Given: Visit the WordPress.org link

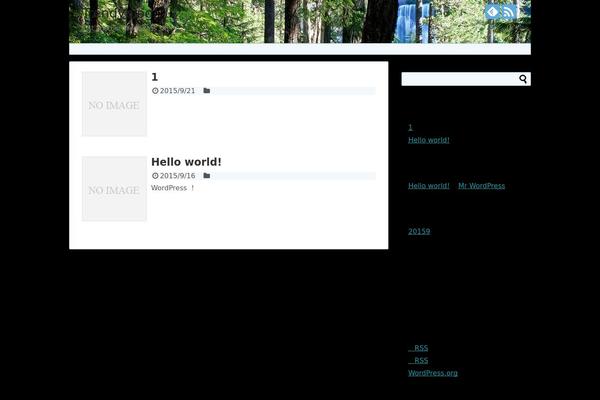Looking at the screenshot, I should [433, 373].
